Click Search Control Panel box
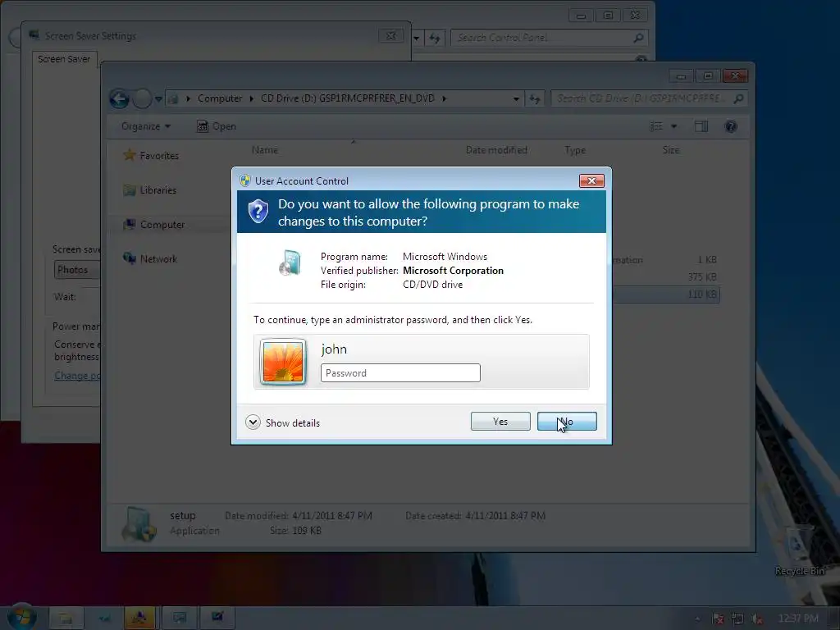The image size is (840, 630). coord(550,38)
